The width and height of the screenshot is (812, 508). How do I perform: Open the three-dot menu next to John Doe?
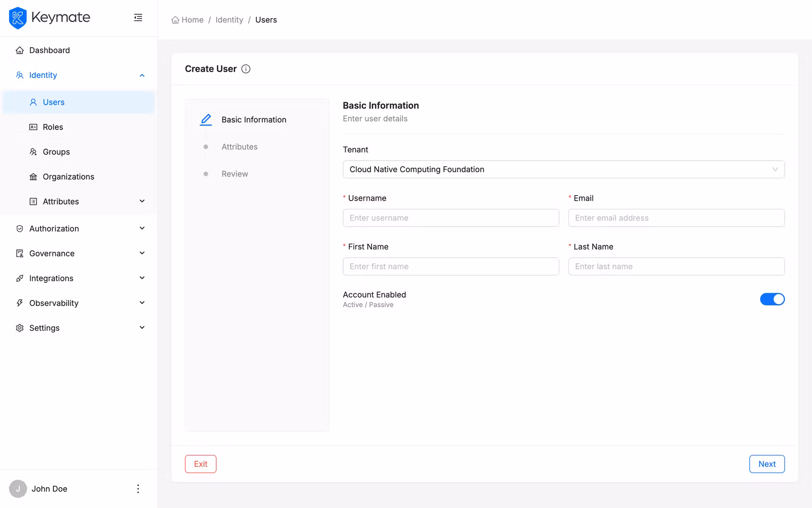click(138, 488)
